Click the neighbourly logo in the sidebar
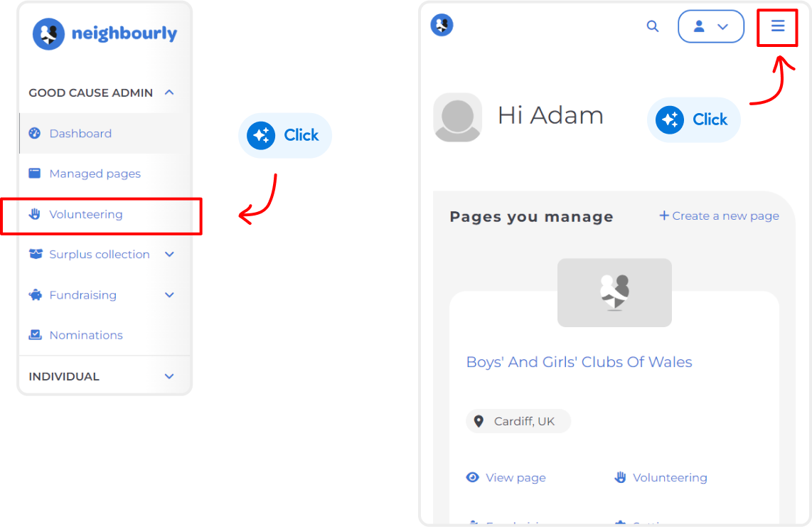The image size is (812, 527). [x=105, y=33]
